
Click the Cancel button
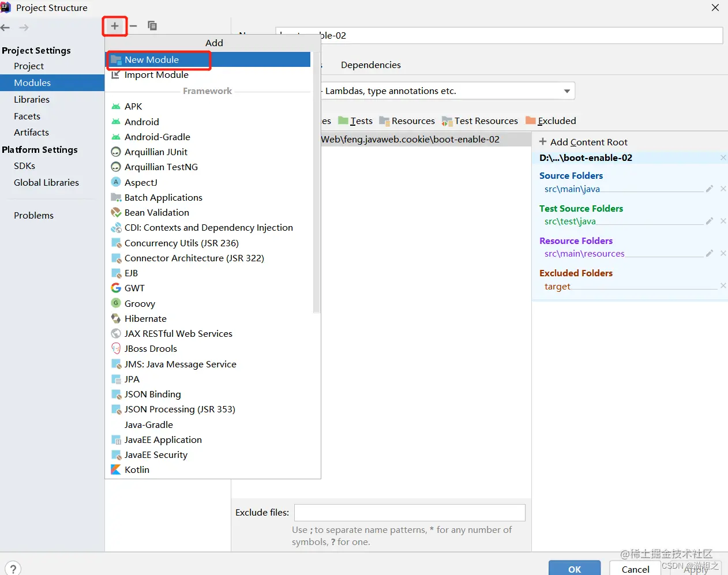(x=636, y=569)
